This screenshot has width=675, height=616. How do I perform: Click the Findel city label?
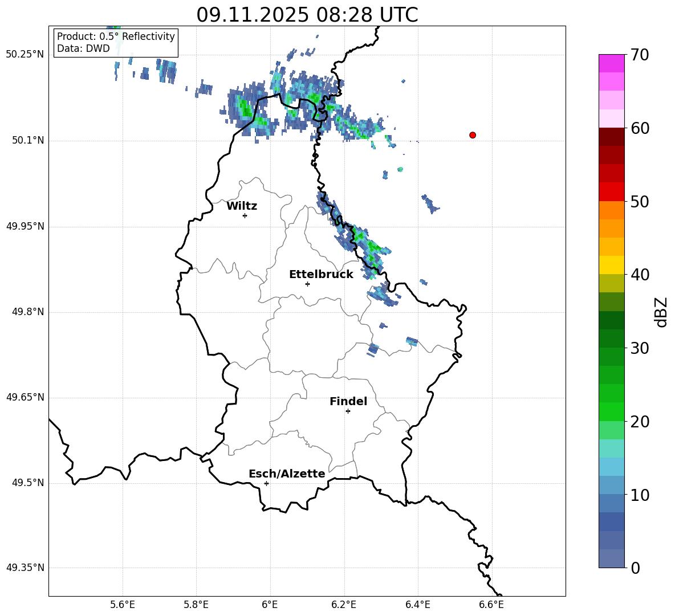tap(348, 401)
